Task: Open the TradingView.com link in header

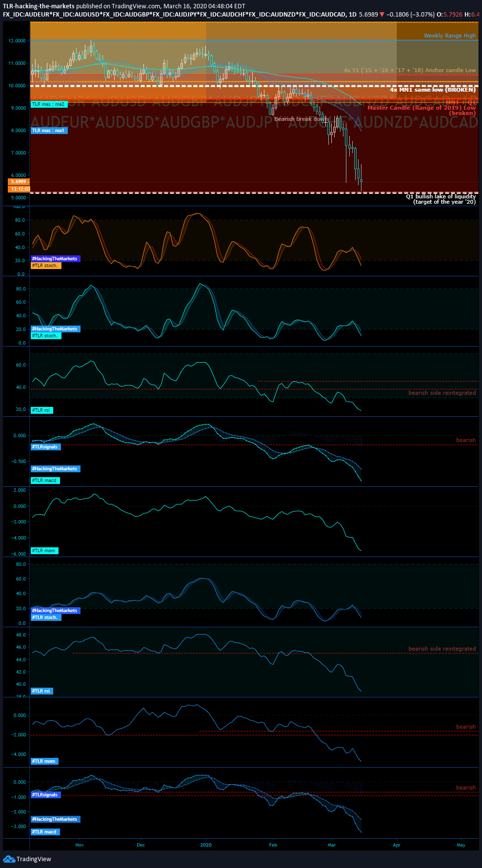Action: point(136,6)
